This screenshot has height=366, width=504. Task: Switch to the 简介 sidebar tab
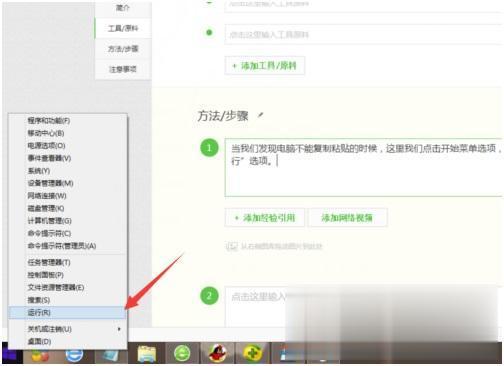click(123, 8)
